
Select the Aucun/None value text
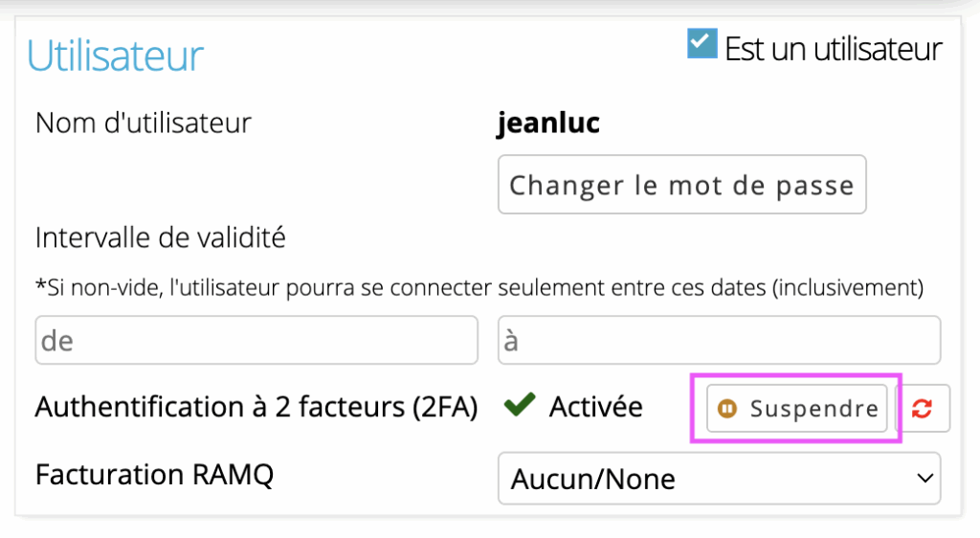click(593, 480)
